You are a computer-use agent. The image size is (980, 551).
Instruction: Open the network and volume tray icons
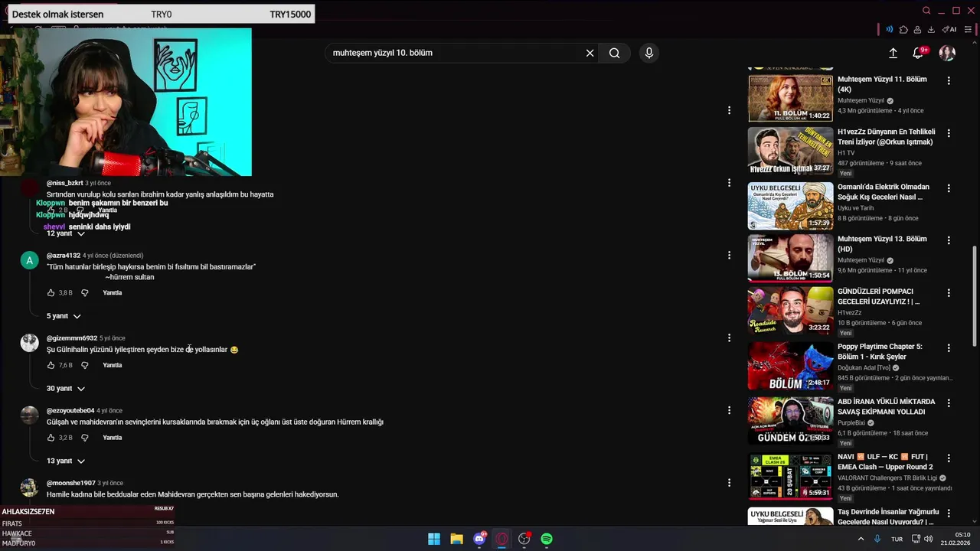coord(922,539)
